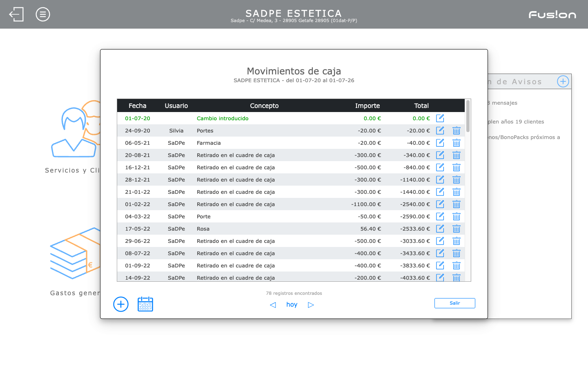
Task: Click the Fecha column header
Action: point(137,105)
